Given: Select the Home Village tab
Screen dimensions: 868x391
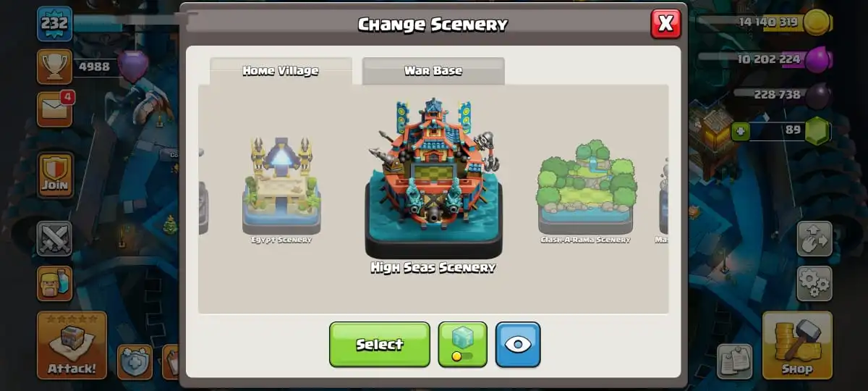Looking at the screenshot, I should click(x=281, y=71).
